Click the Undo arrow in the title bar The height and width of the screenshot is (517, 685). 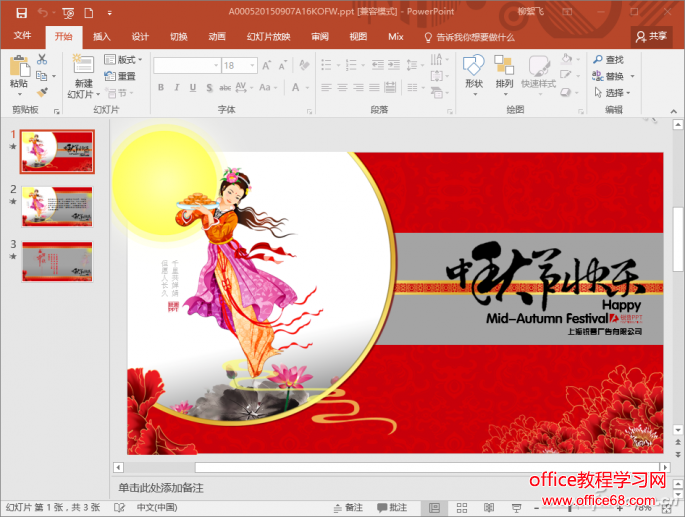tap(43, 12)
